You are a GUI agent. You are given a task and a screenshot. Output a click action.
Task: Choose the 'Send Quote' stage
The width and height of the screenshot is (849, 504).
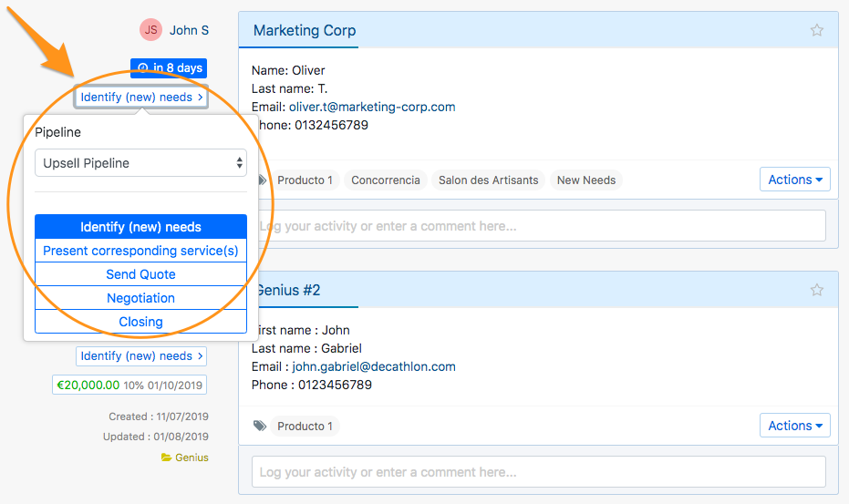tap(140, 274)
